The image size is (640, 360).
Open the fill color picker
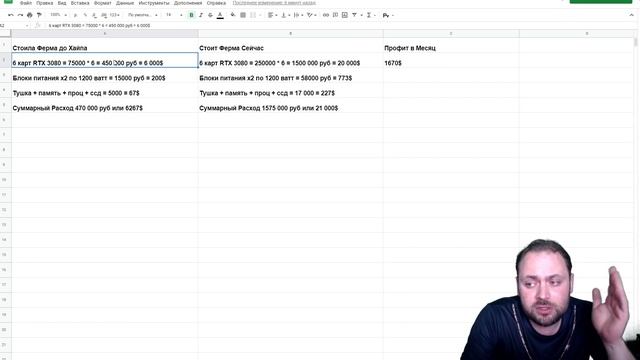click(233, 15)
